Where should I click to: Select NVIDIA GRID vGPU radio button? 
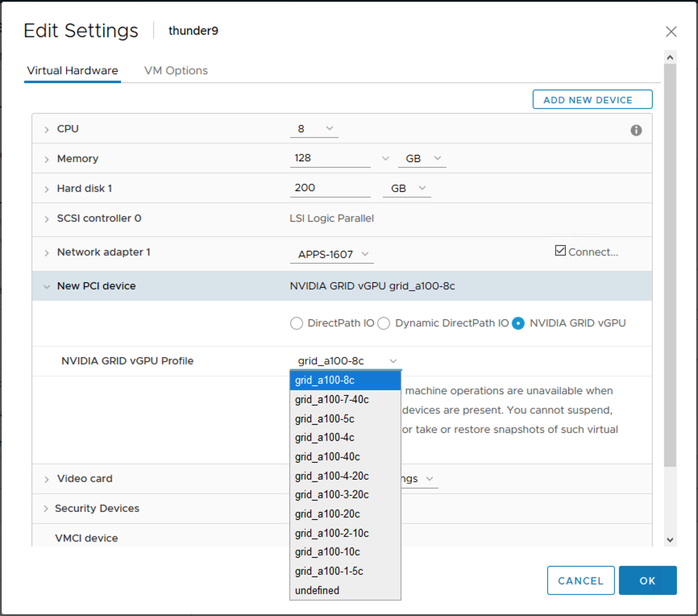click(518, 323)
